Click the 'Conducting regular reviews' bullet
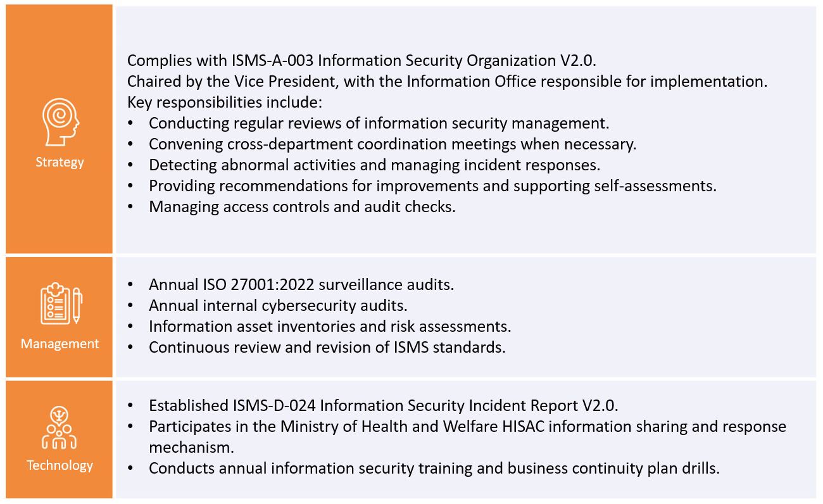The height and width of the screenshot is (504, 823). click(379, 123)
